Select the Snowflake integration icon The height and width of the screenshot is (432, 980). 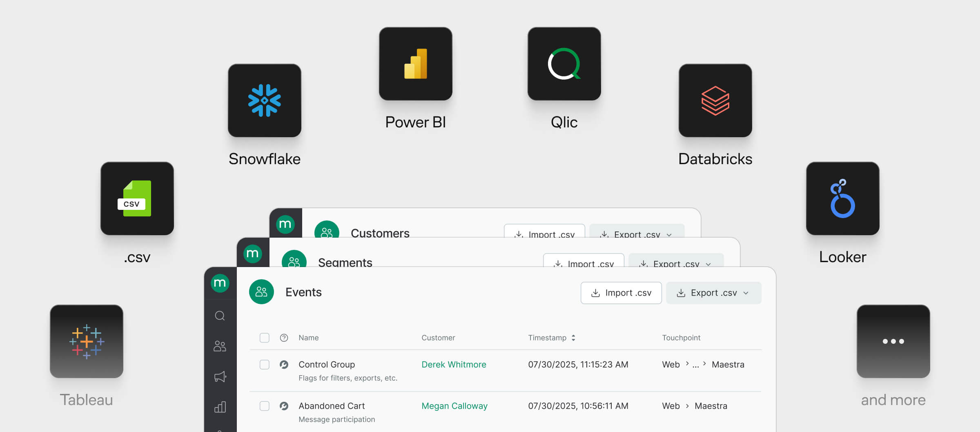point(265,100)
